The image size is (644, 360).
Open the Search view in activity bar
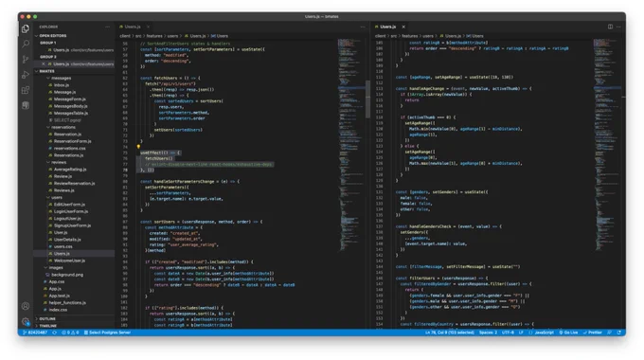tap(26, 44)
